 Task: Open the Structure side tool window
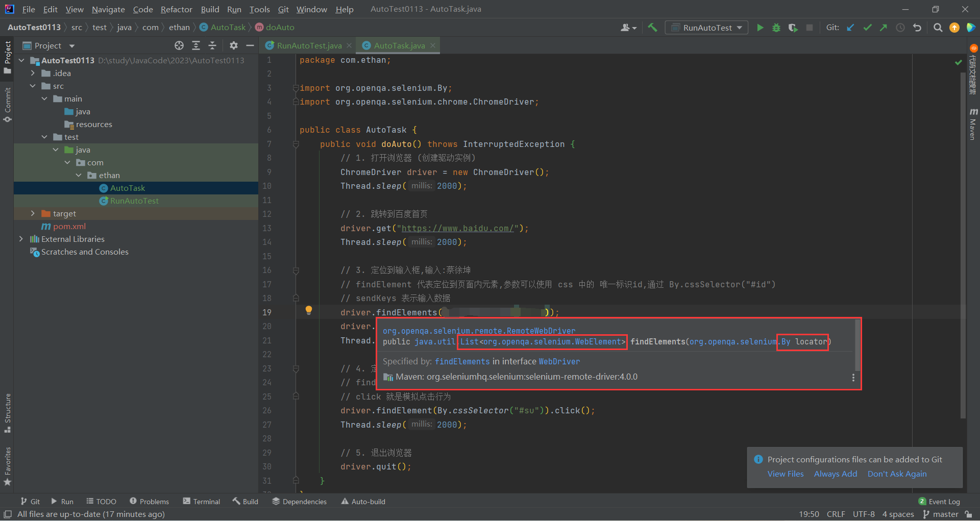click(x=7, y=413)
